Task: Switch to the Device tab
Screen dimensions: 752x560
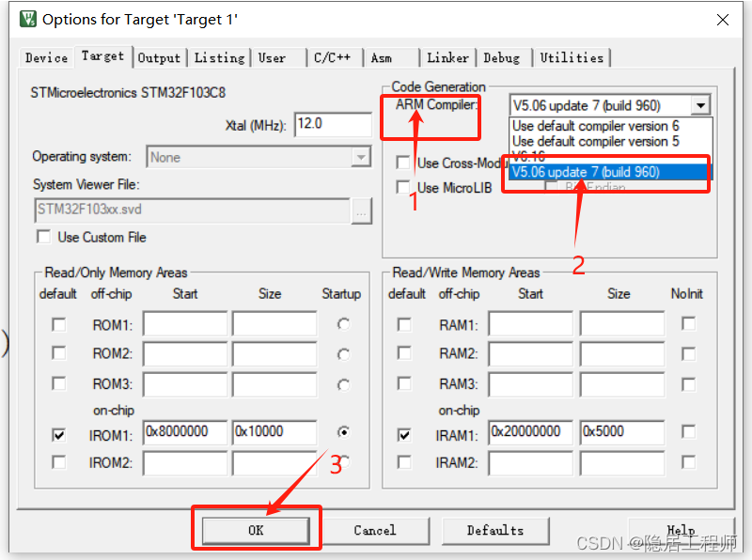Action: coord(46,58)
